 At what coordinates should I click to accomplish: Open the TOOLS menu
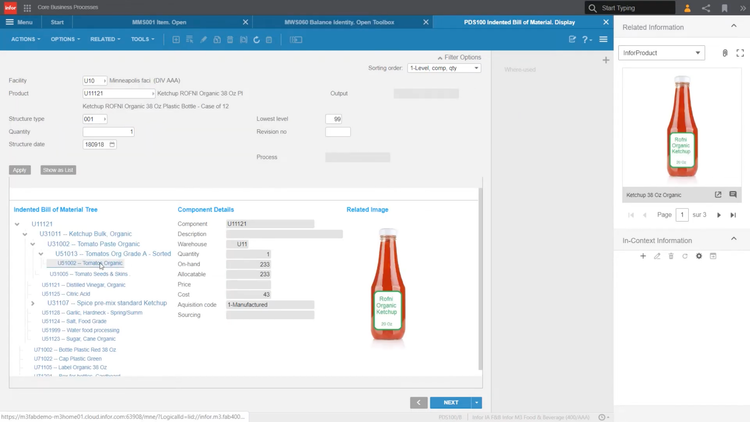[143, 39]
